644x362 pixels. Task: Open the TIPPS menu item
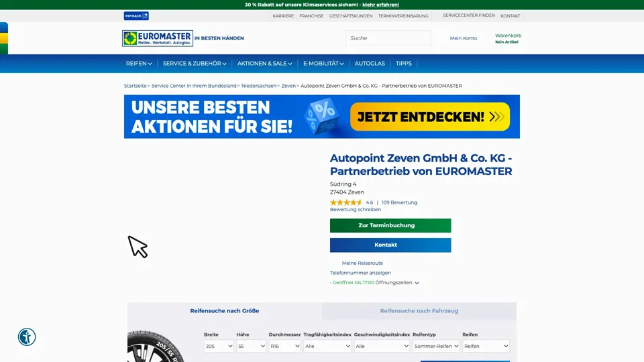click(x=403, y=64)
